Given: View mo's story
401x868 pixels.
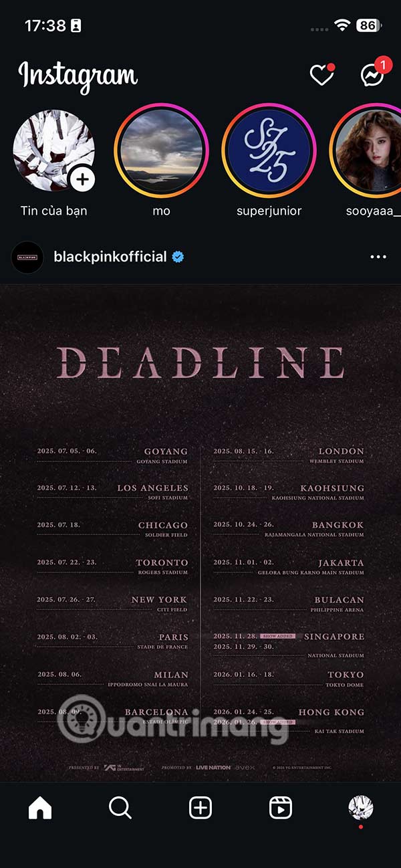Looking at the screenshot, I should 161,150.
